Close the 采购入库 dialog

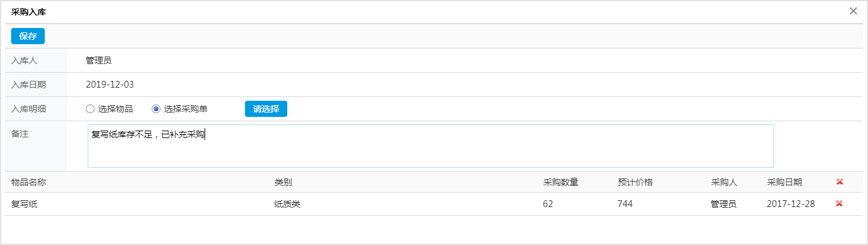pyautogui.click(x=853, y=11)
